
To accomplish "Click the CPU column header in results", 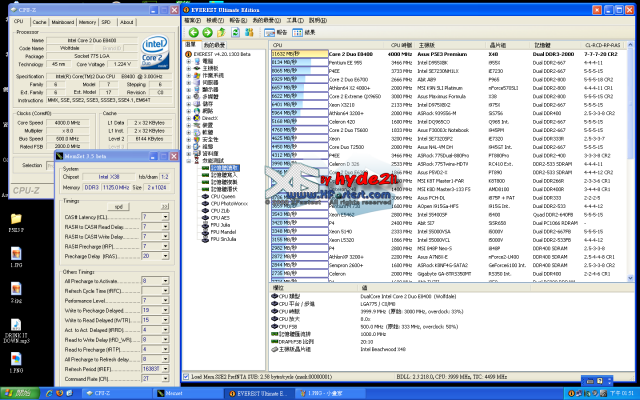I will coord(327,45).
